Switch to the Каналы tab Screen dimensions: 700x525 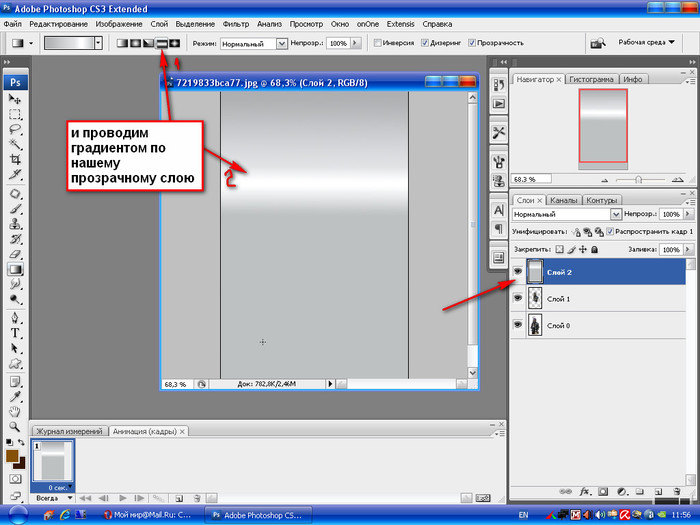click(563, 200)
